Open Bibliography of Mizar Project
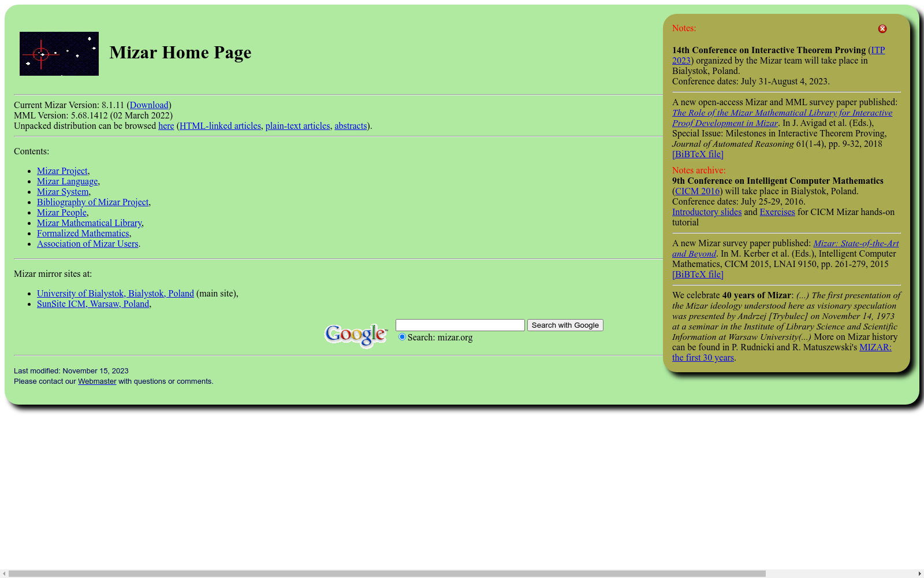Screen dimensions: 924x578 tap(93, 202)
